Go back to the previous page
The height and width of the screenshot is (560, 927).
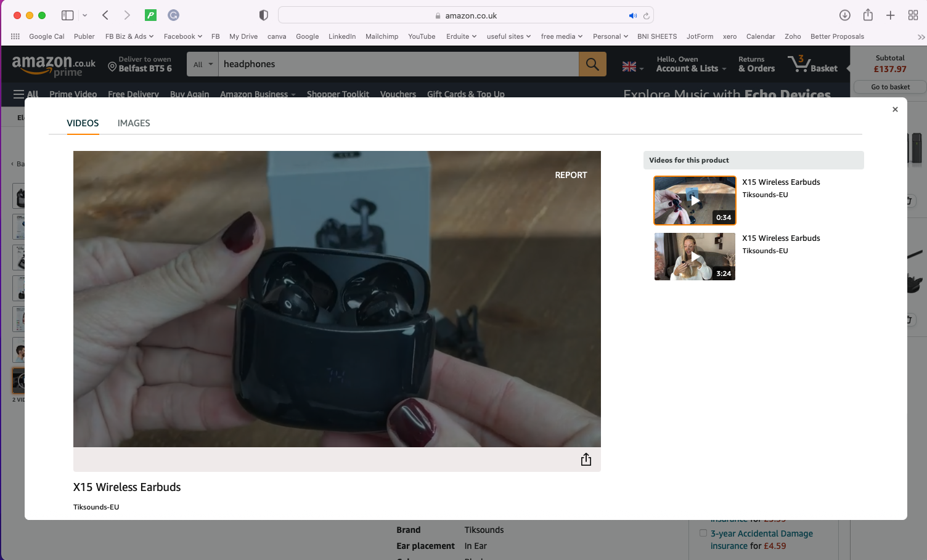point(105,15)
